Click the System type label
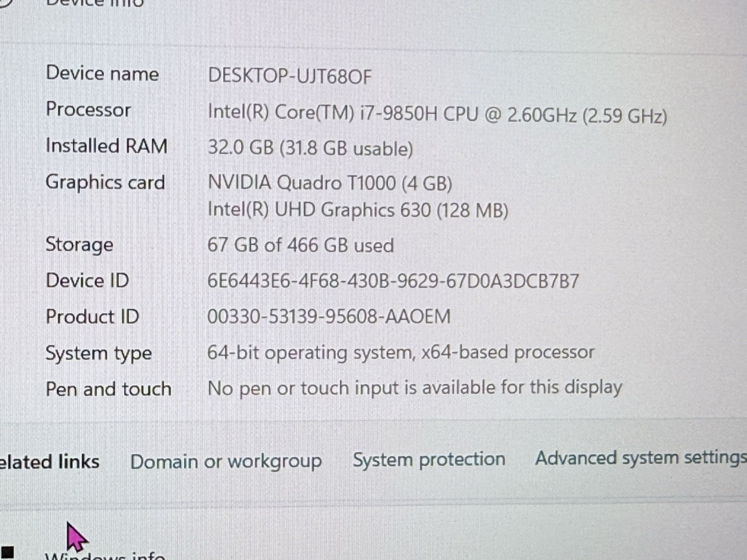The image size is (747, 560). tap(99, 354)
